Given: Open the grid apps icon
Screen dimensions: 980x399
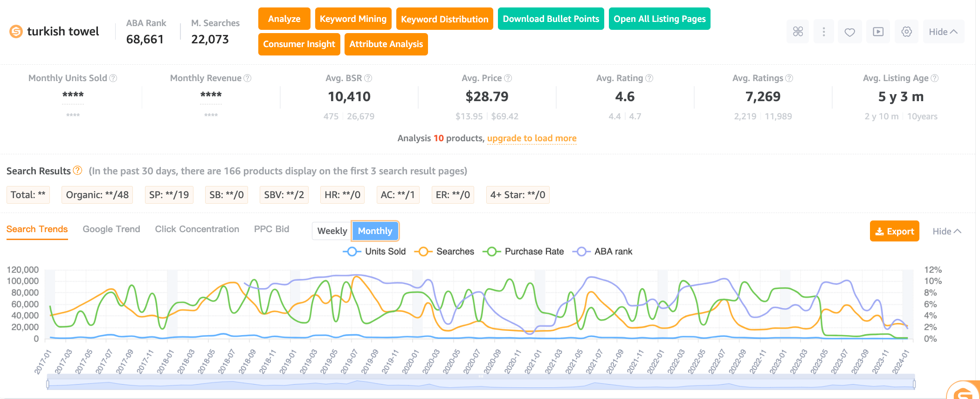Looking at the screenshot, I should [x=798, y=32].
